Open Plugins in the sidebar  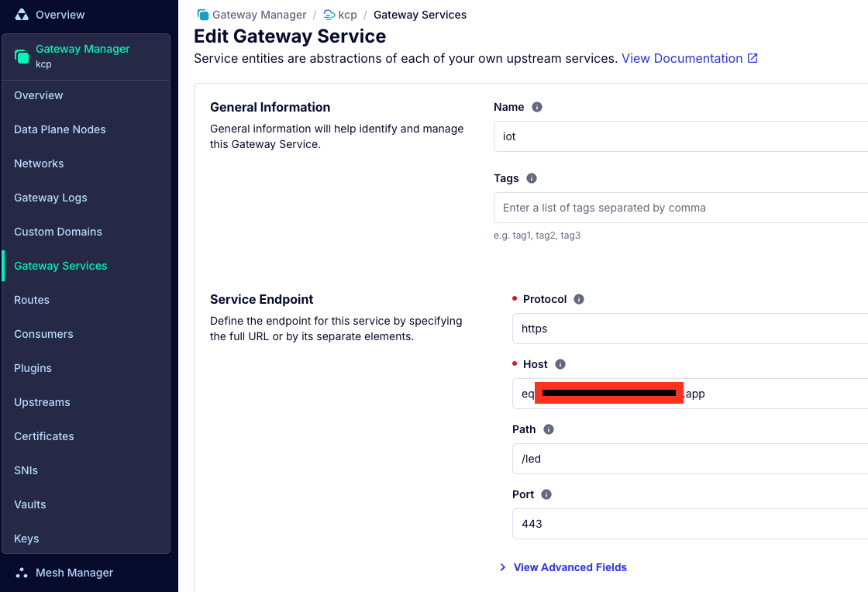(33, 369)
